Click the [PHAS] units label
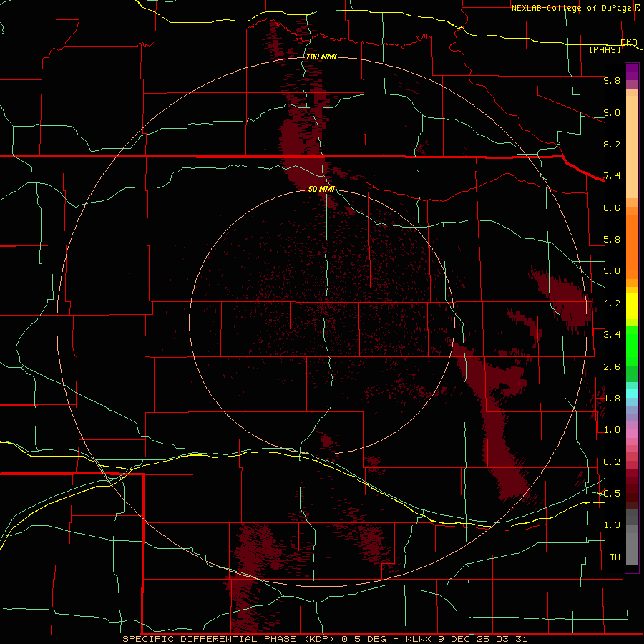644x644 pixels. (605, 49)
